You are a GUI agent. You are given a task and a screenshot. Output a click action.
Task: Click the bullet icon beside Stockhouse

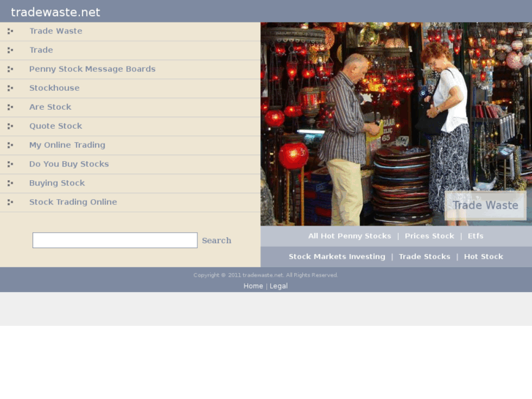pos(10,89)
